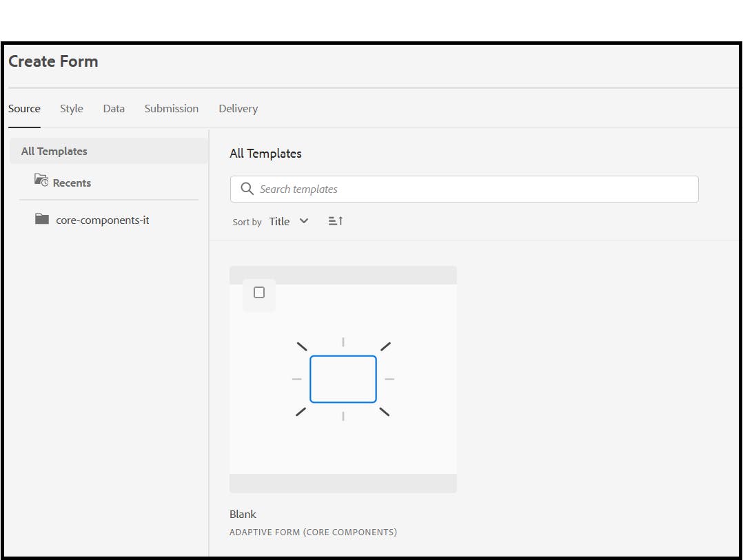
Task: Click the Adaptive Form (Core Components) label
Action: tap(314, 532)
